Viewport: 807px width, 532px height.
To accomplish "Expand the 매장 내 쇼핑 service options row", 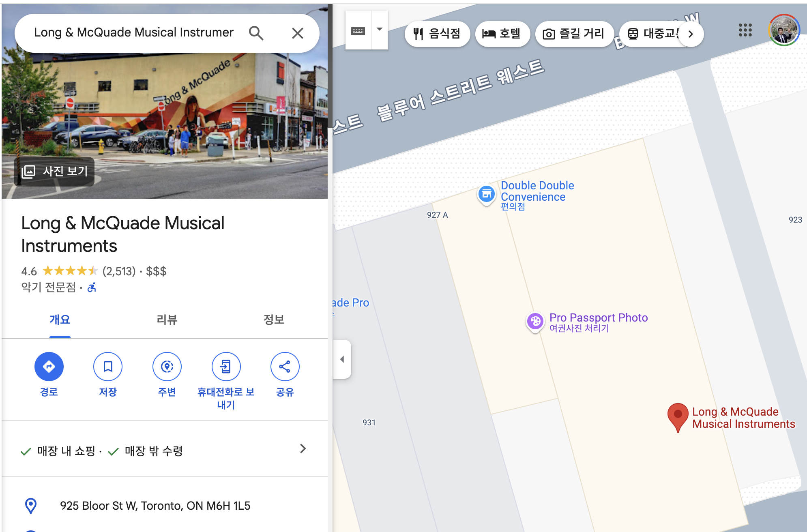I will pos(303,448).
